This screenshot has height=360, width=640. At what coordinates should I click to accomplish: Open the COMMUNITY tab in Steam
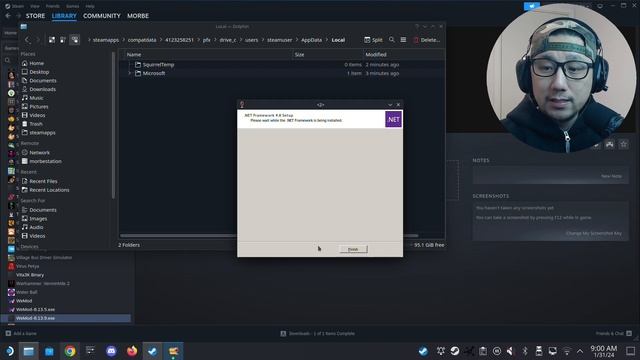pos(102,16)
